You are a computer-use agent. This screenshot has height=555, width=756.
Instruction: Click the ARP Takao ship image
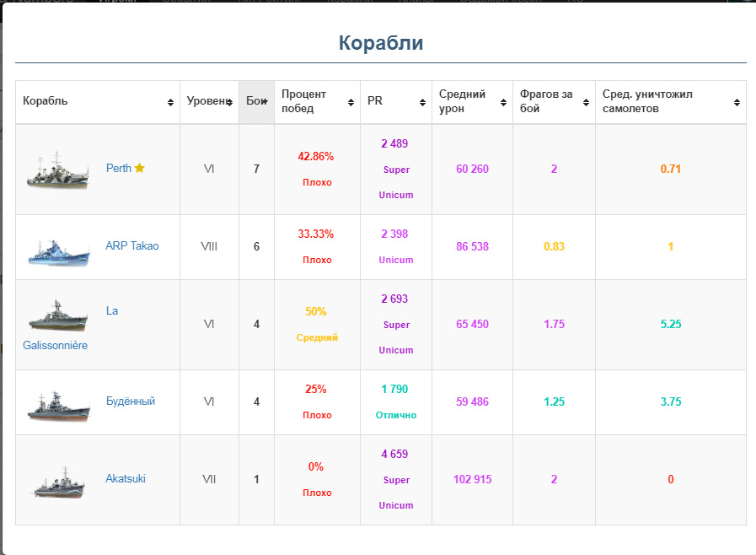pyautogui.click(x=57, y=248)
